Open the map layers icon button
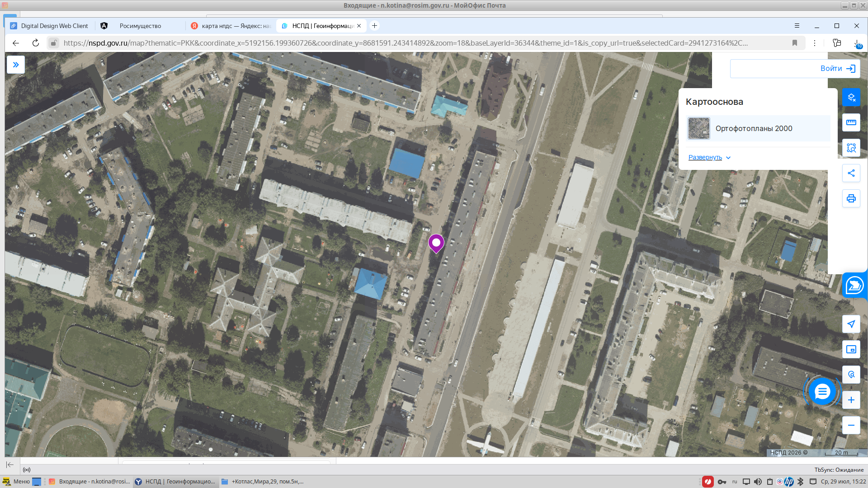The height and width of the screenshot is (488, 868). pyautogui.click(x=851, y=97)
